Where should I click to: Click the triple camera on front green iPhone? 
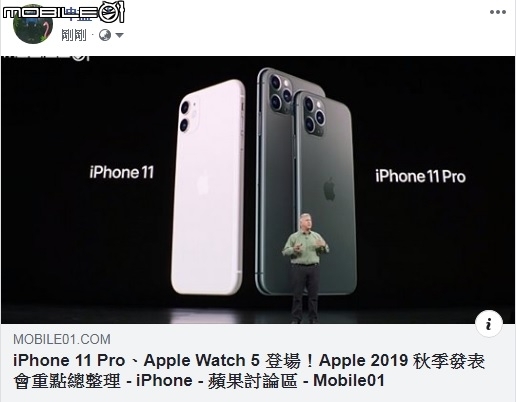(314, 115)
